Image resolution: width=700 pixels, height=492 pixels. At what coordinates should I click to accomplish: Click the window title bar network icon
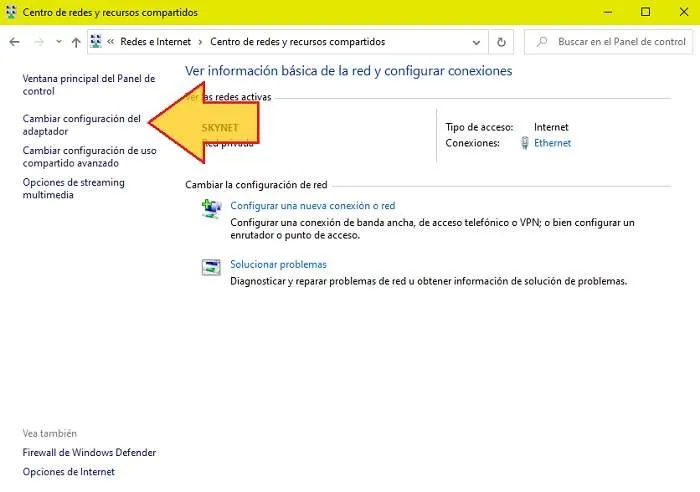click(x=11, y=12)
